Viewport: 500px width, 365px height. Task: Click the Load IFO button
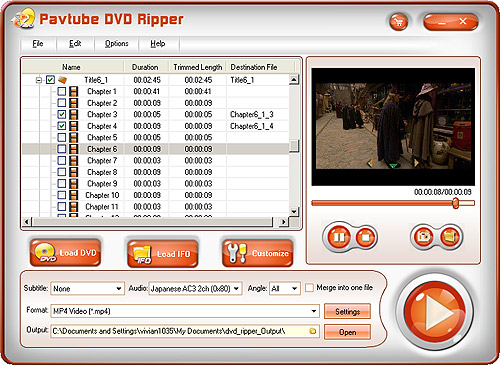click(163, 253)
